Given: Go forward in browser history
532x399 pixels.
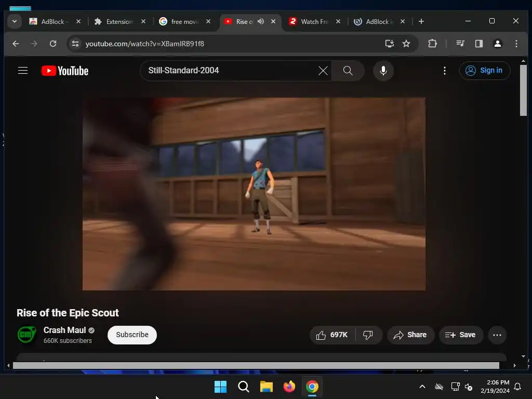Looking at the screenshot, I should [34, 44].
